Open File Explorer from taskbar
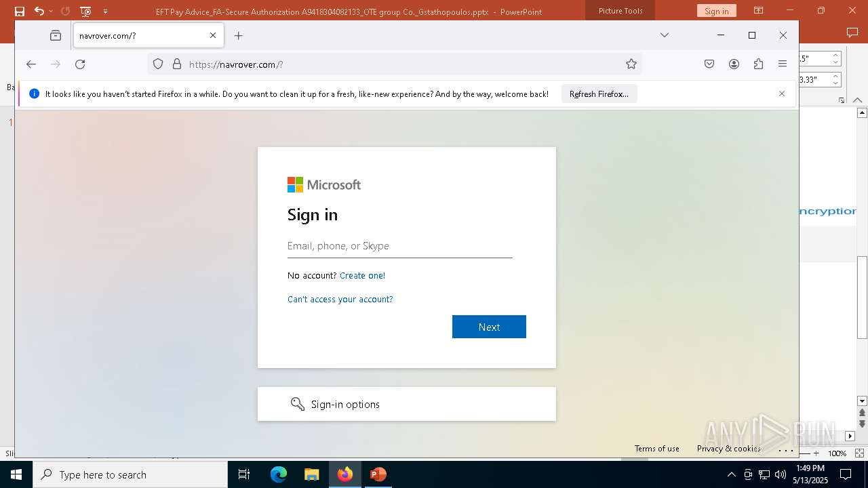The width and height of the screenshot is (868, 488). click(x=311, y=474)
